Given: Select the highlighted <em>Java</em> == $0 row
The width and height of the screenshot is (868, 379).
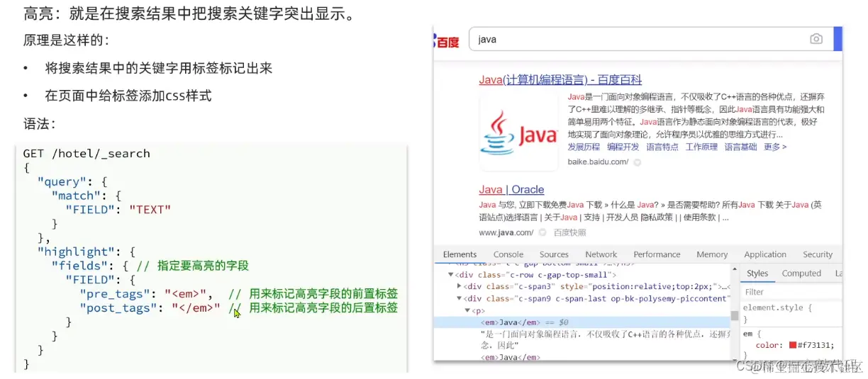Looking at the screenshot, I should point(582,322).
